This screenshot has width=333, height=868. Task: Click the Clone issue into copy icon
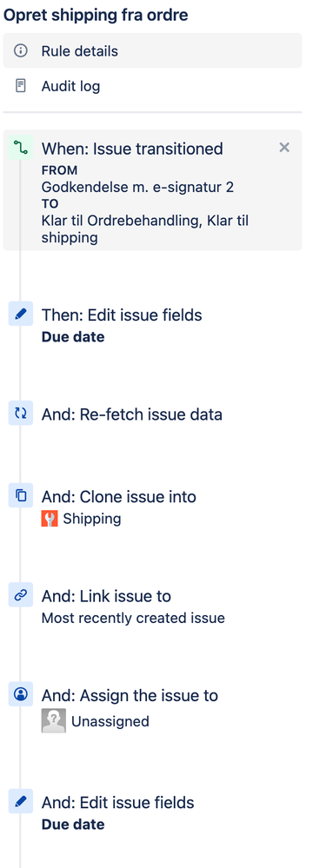click(21, 495)
